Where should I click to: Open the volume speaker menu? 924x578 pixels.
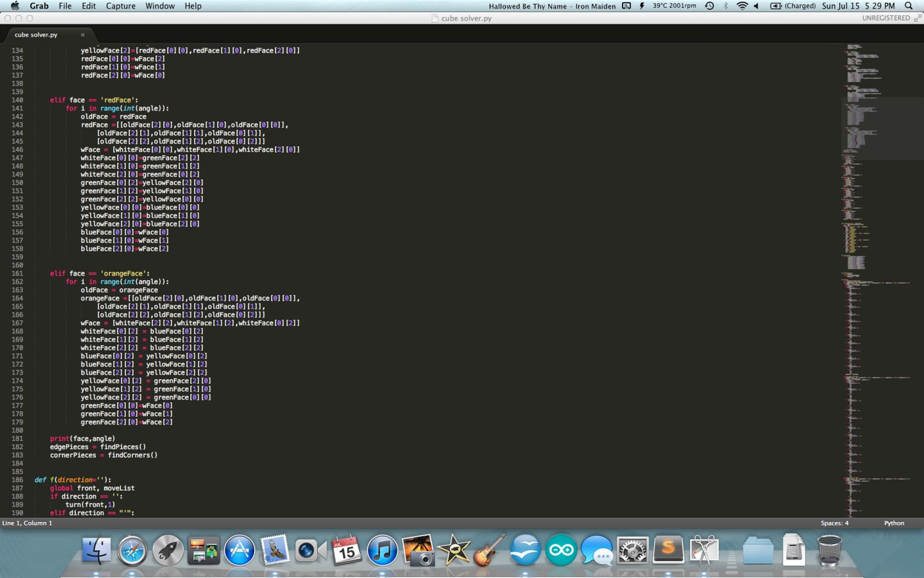[x=757, y=6]
